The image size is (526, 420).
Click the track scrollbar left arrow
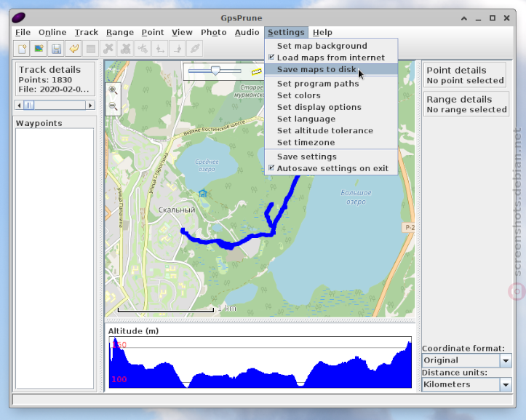pos(19,106)
